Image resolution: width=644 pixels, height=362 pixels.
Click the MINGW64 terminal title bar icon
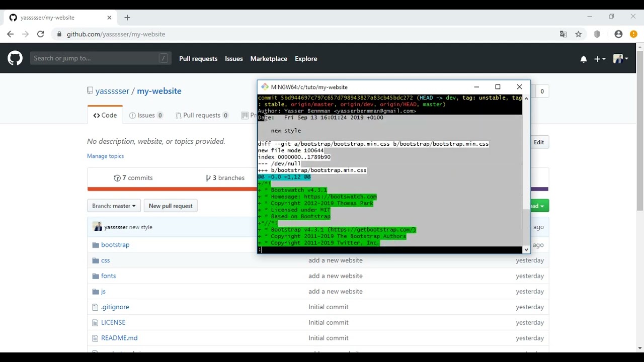tap(265, 87)
